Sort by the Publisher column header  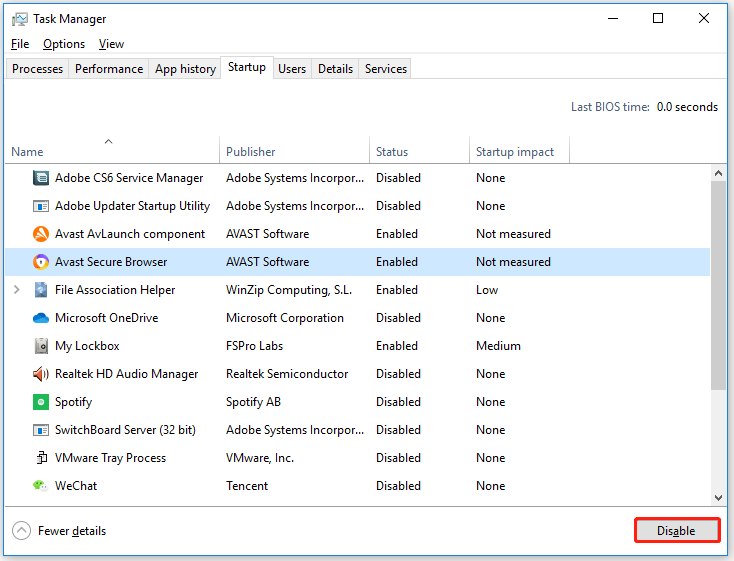click(294, 151)
